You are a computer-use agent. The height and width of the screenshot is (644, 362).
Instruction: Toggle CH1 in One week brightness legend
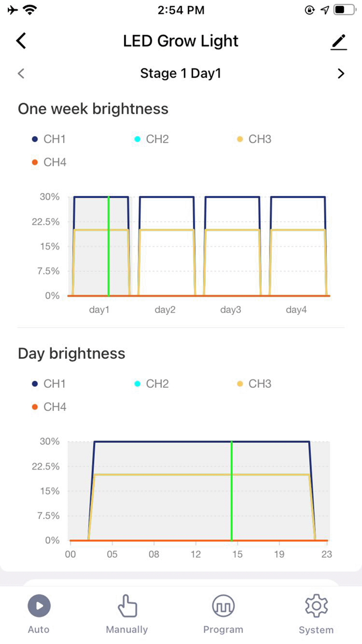tap(49, 139)
